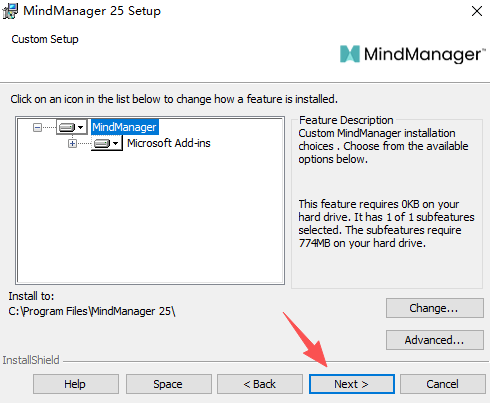This screenshot has width=490, height=403.
Task: Proceed with the Next > button
Action: (x=352, y=384)
